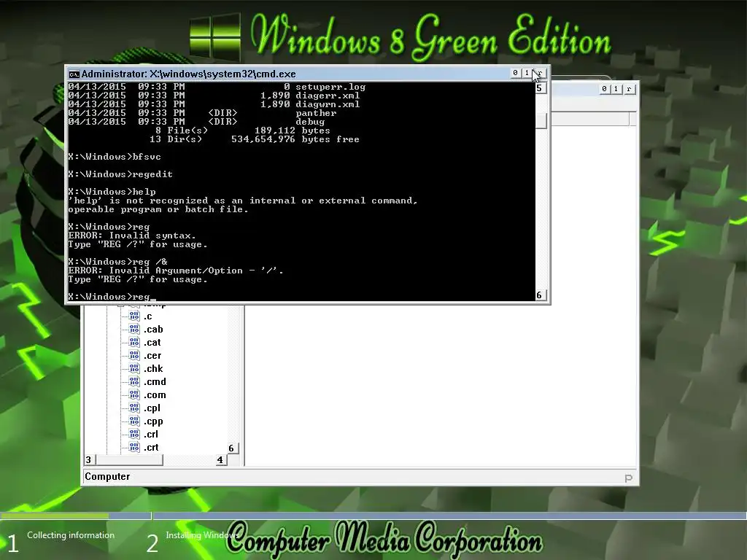Click the 'ERROR: Invalid syntax.' line
Screen dimensions: 747x560
click(x=132, y=236)
